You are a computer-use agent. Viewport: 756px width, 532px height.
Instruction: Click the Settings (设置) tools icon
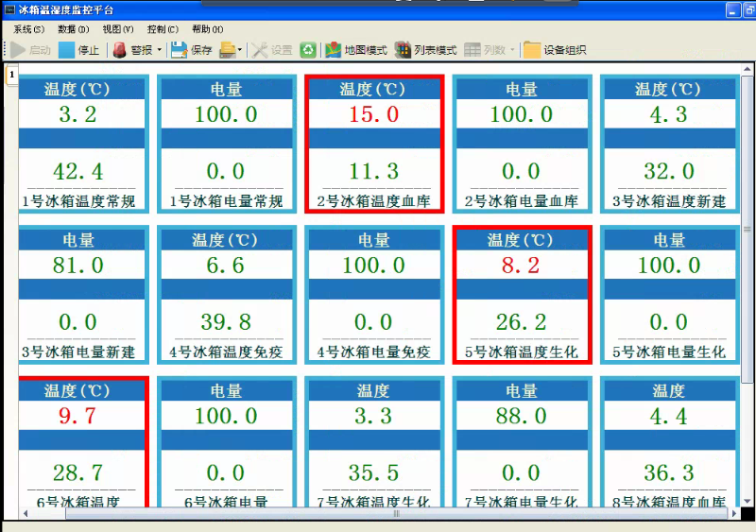(x=260, y=50)
